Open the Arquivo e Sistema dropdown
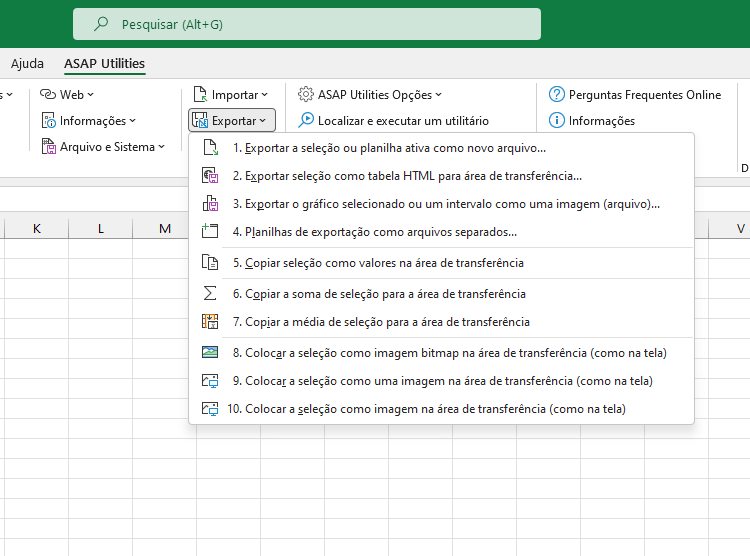750x556 pixels. coord(162,146)
